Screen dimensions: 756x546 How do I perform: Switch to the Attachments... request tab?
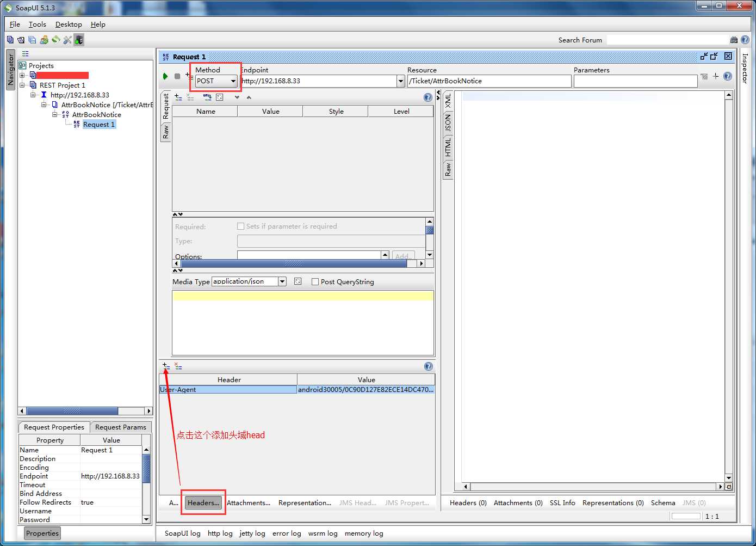click(x=249, y=502)
